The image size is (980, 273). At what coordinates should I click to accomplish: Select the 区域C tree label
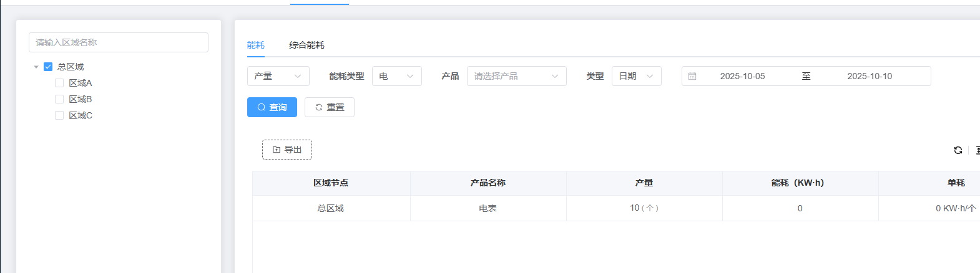tap(81, 115)
